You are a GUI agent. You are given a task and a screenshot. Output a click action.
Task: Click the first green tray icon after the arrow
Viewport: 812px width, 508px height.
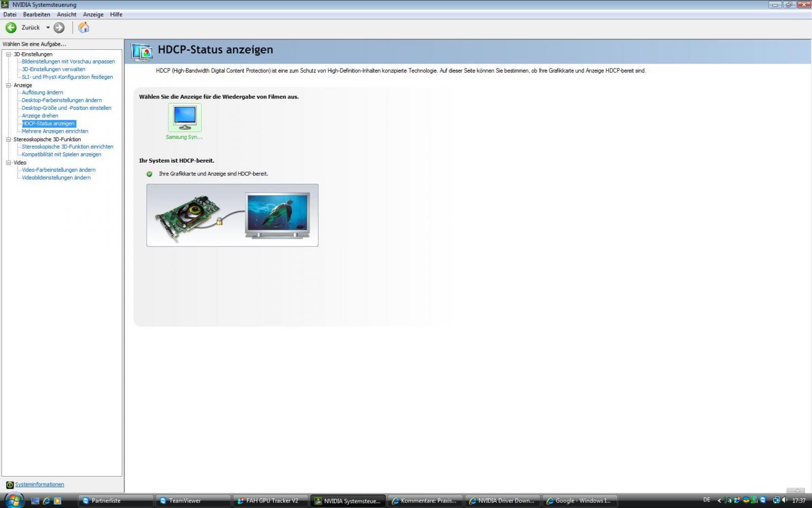pos(728,500)
